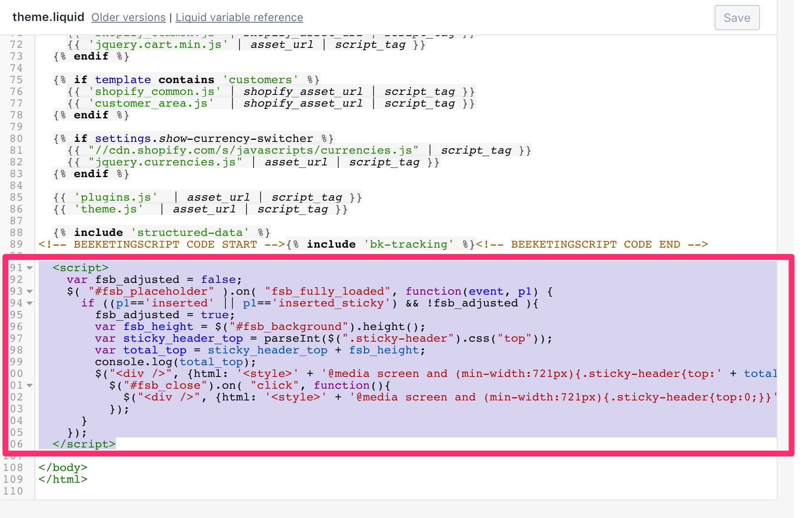This screenshot has height=518, width=812.
Task: Click the line number 72 in gutter
Action: coord(16,44)
